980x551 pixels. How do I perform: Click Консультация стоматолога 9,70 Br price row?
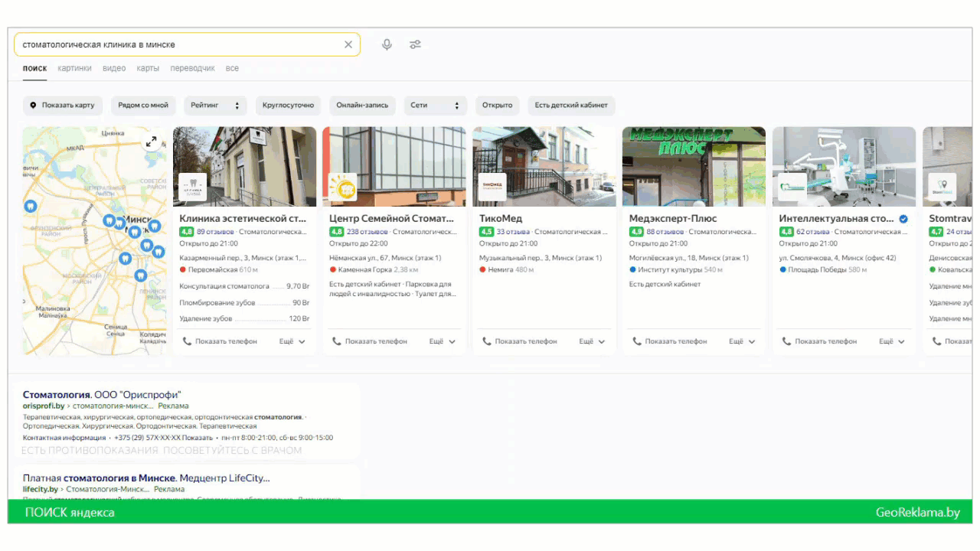[244, 286]
